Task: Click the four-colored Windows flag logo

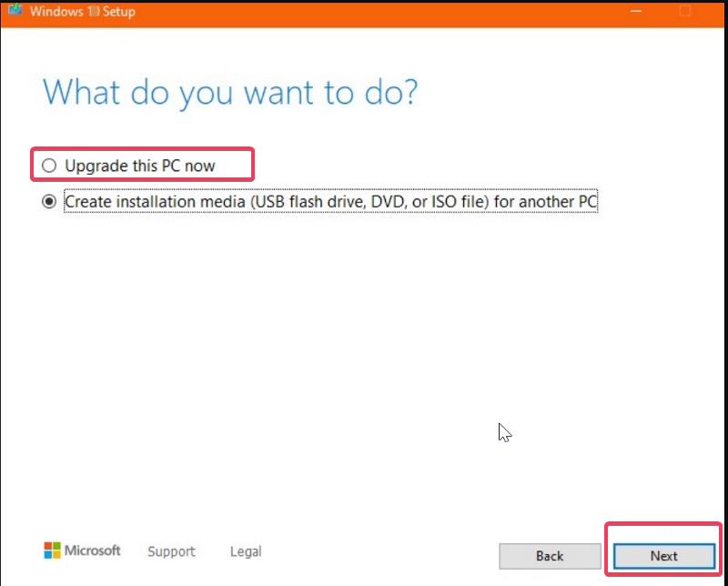Action: tap(52, 551)
